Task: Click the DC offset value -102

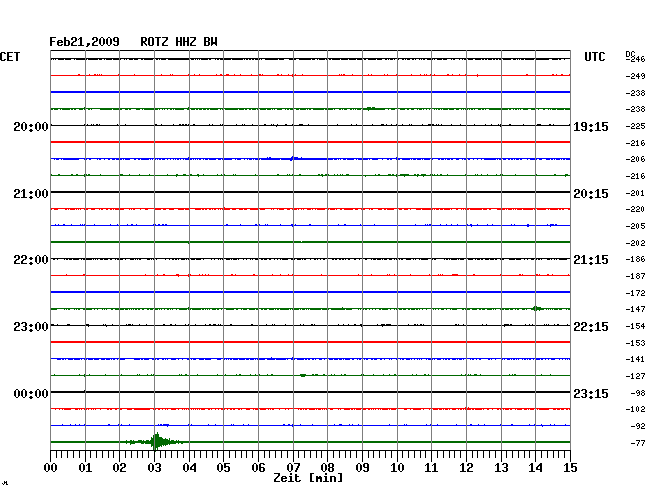Action: [x=635, y=409]
